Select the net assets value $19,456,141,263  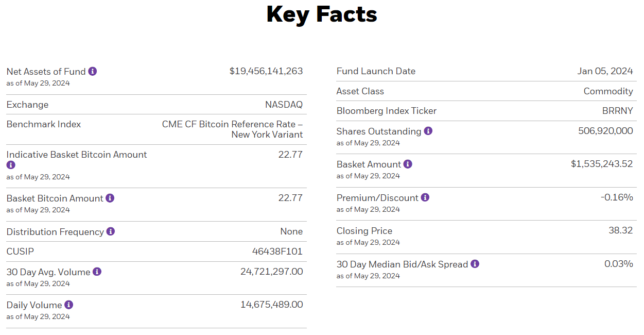point(266,71)
